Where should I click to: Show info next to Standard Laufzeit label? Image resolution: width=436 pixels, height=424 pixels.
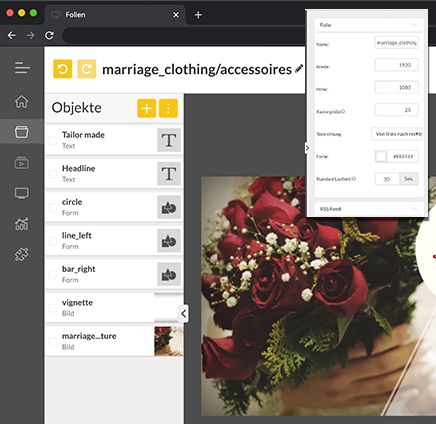point(354,179)
